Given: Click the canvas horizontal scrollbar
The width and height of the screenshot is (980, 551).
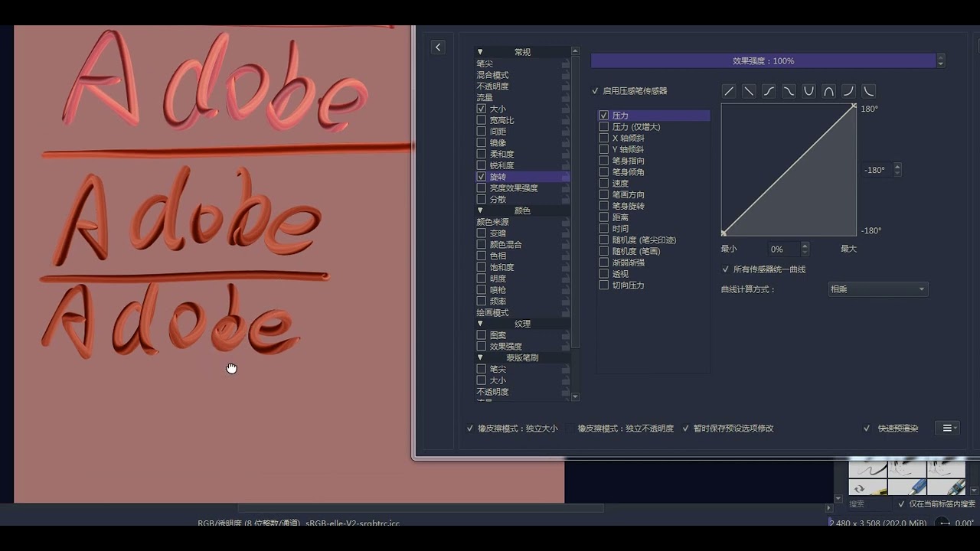Looking at the screenshot, I should click(x=420, y=508).
